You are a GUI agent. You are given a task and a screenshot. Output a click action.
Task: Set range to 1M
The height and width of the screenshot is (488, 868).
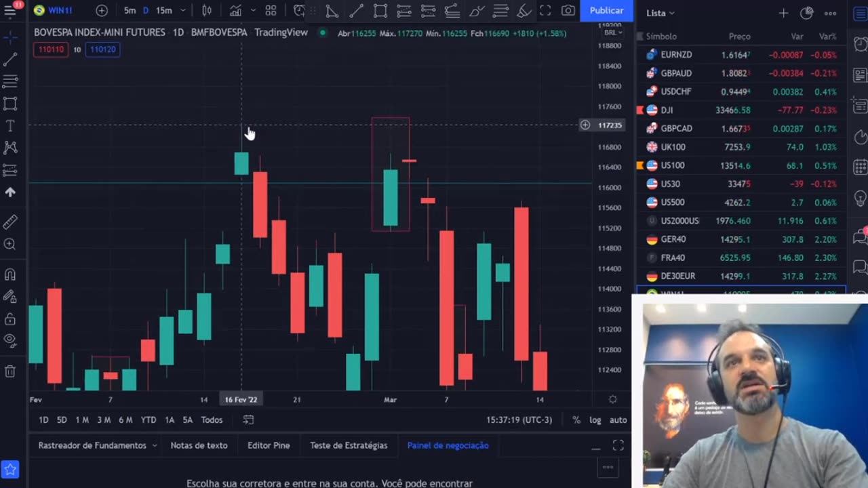coord(82,420)
